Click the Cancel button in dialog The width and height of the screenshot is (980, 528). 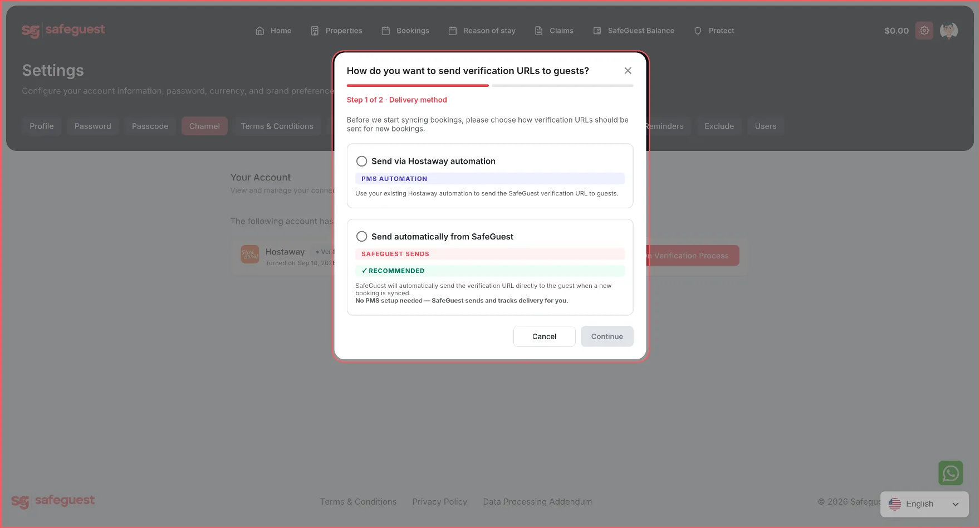545,336
